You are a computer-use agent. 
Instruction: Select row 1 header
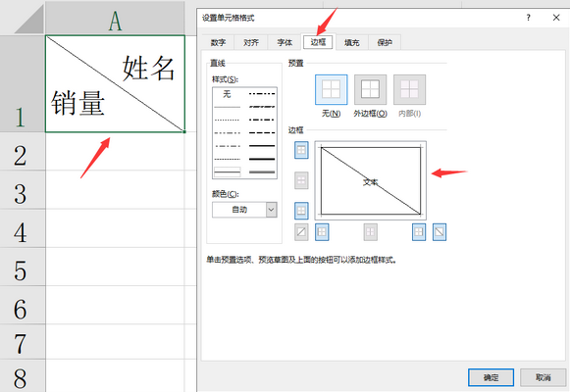click(x=23, y=84)
